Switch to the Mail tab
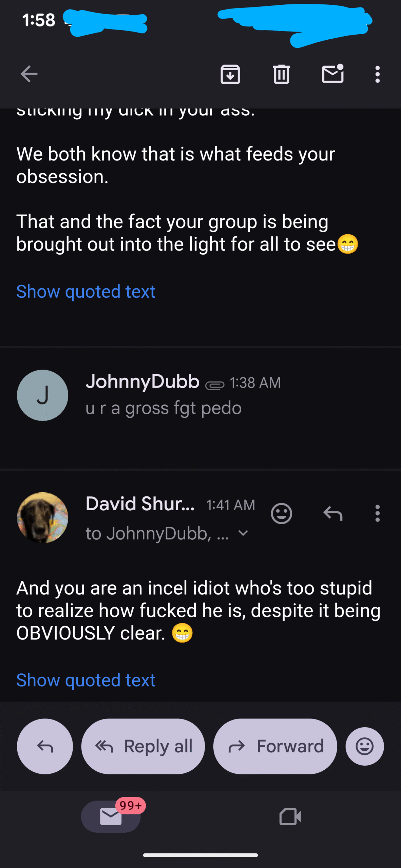This screenshot has width=401, height=868. (x=111, y=816)
